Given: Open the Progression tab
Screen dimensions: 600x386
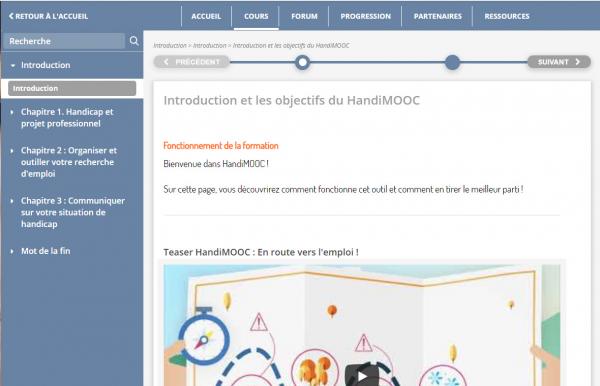Looking at the screenshot, I should click(x=365, y=16).
